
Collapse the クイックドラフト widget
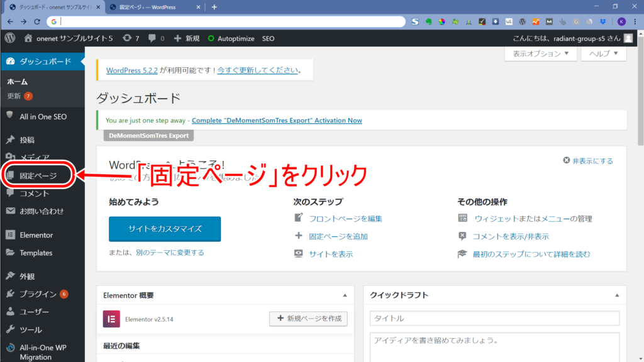[x=618, y=295]
